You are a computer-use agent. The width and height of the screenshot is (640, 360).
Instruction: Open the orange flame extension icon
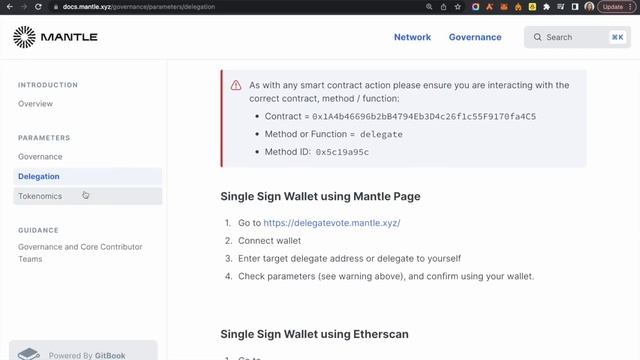tap(518, 7)
